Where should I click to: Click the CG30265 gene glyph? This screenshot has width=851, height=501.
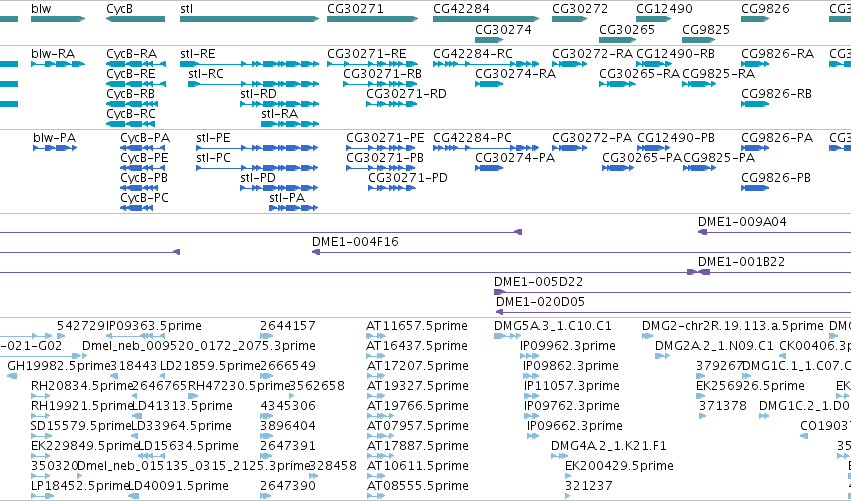click(x=617, y=40)
